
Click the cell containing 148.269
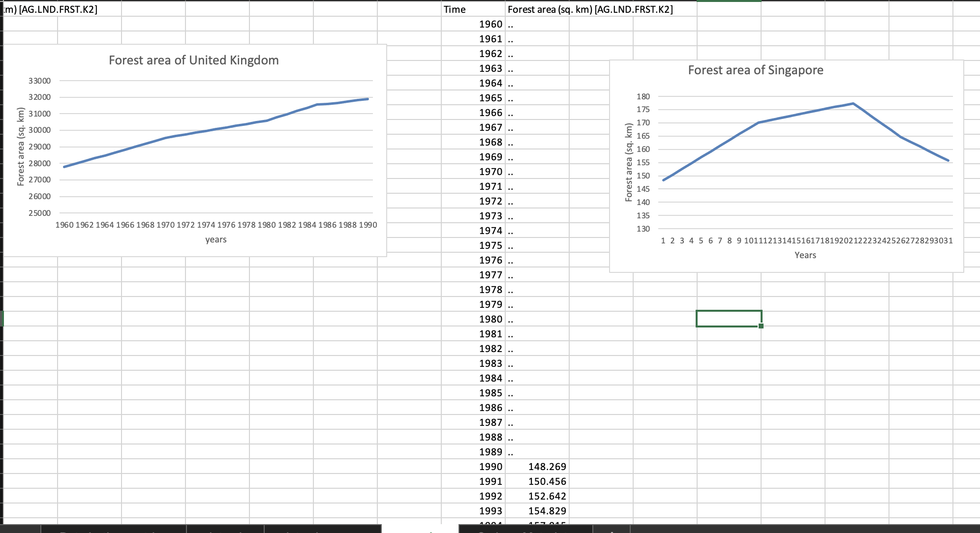(547, 467)
